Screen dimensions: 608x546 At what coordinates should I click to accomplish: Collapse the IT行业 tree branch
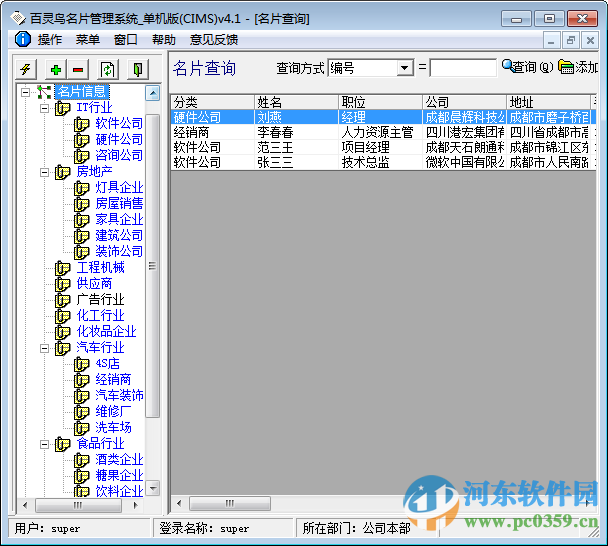(x=45, y=108)
